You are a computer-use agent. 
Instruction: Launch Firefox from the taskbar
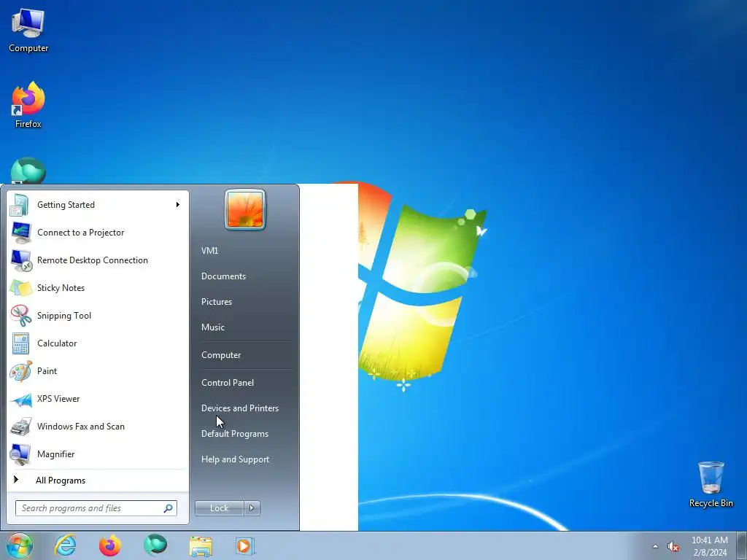click(x=110, y=545)
